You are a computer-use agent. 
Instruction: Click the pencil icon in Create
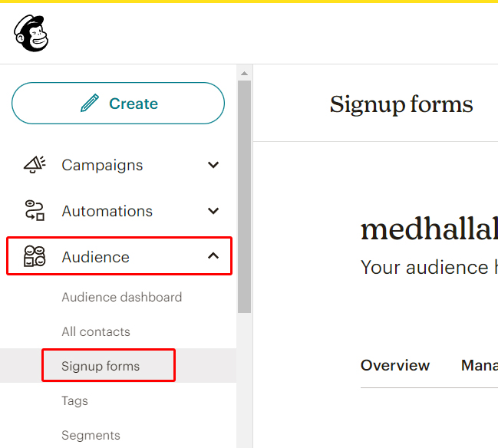[x=90, y=104]
